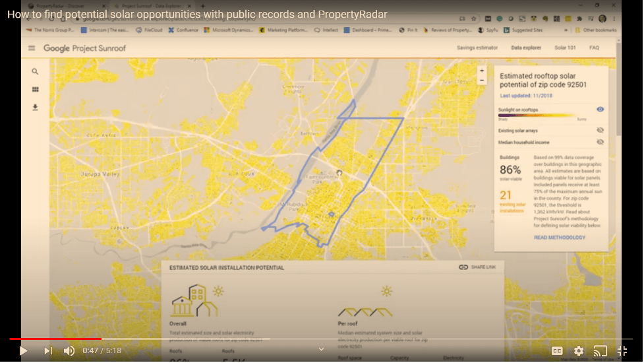
Task: Mute the video volume
Action: coord(69,350)
